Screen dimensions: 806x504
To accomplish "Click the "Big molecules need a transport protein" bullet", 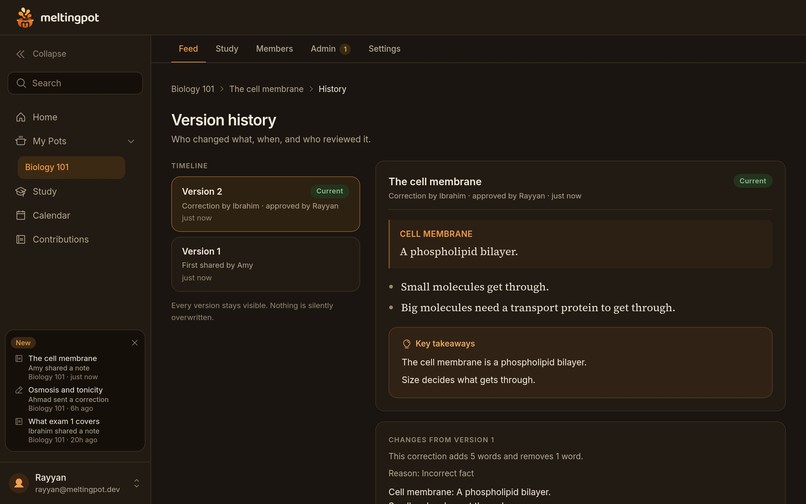I will (x=538, y=308).
